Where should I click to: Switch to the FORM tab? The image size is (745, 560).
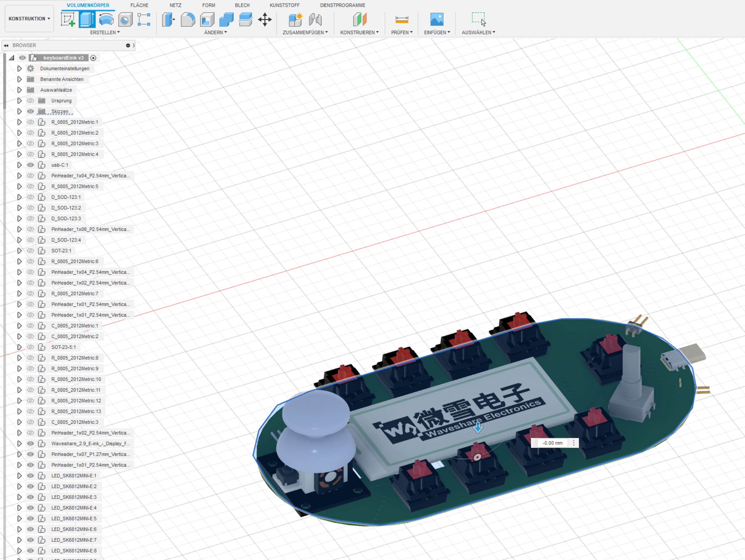[209, 5]
